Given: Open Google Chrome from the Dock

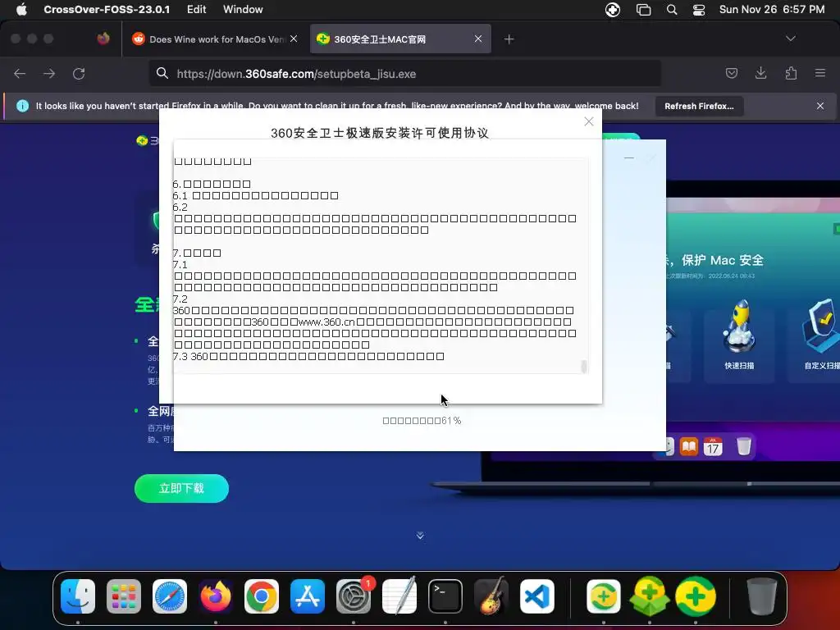Looking at the screenshot, I should tap(262, 596).
